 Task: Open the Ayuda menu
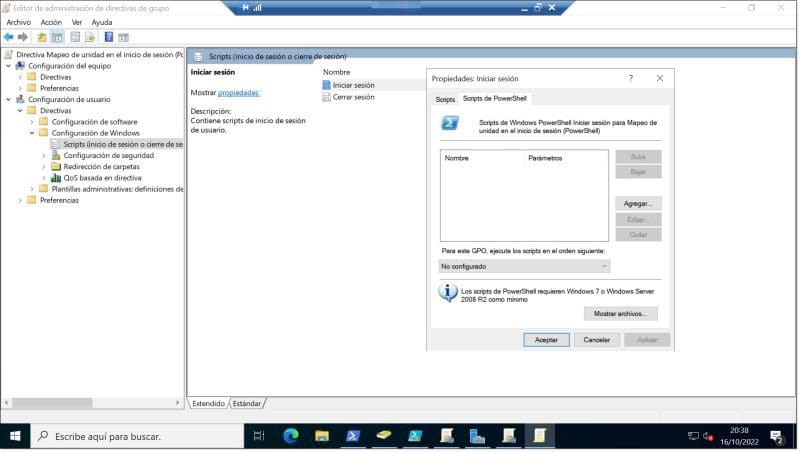point(102,22)
